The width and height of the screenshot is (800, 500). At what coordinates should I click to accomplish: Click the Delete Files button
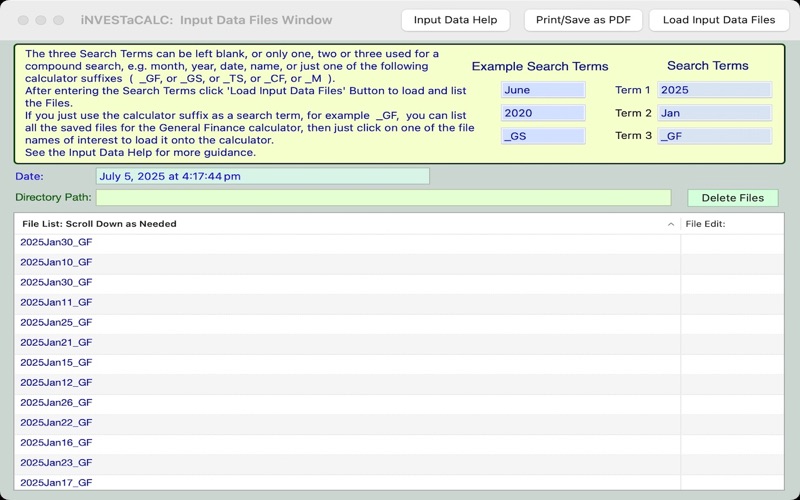pyautogui.click(x=733, y=198)
